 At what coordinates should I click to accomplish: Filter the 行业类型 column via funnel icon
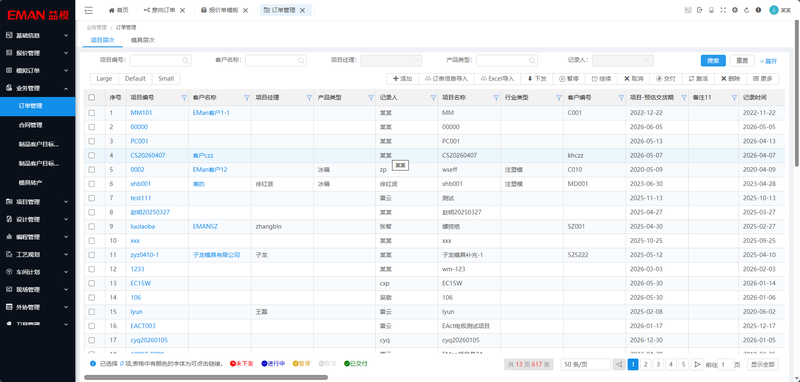coord(559,97)
